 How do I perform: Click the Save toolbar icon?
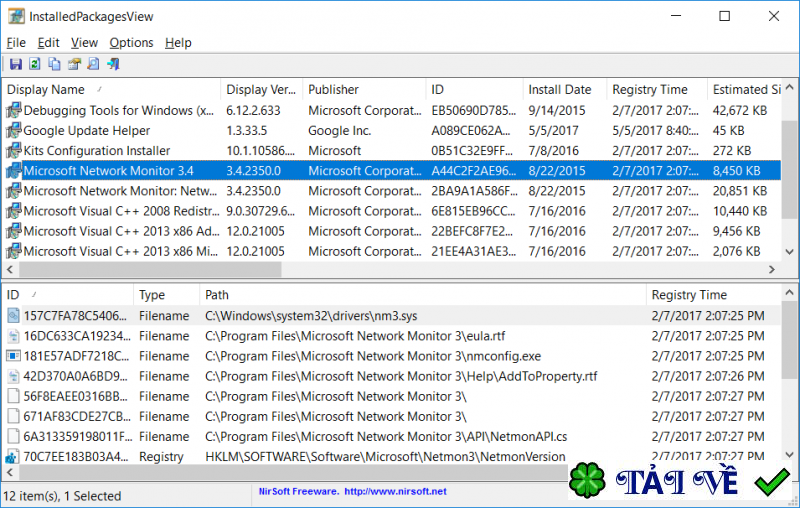click(x=15, y=65)
